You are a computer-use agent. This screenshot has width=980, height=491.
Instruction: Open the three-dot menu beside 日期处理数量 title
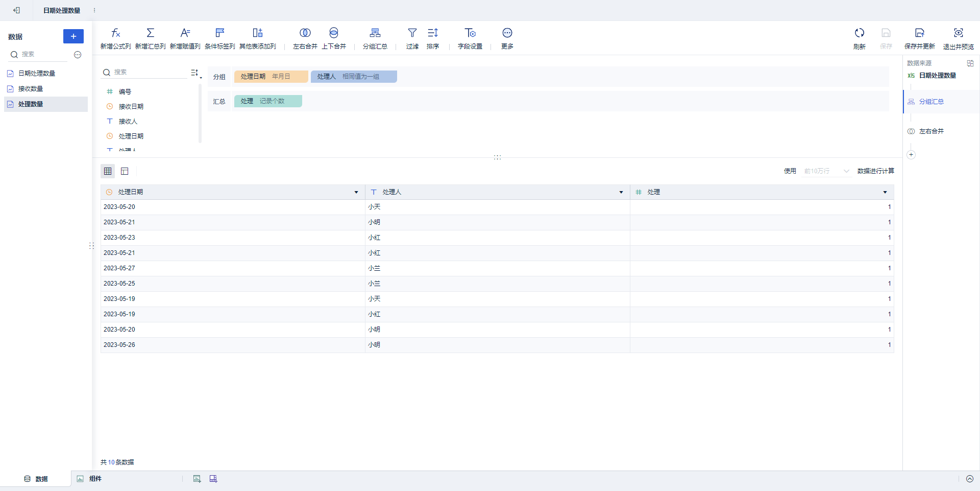(94, 10)
